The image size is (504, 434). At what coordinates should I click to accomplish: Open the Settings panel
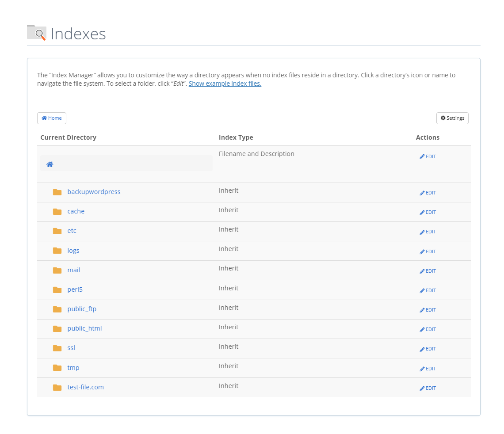pyautogui.click(x=452, y=118)
